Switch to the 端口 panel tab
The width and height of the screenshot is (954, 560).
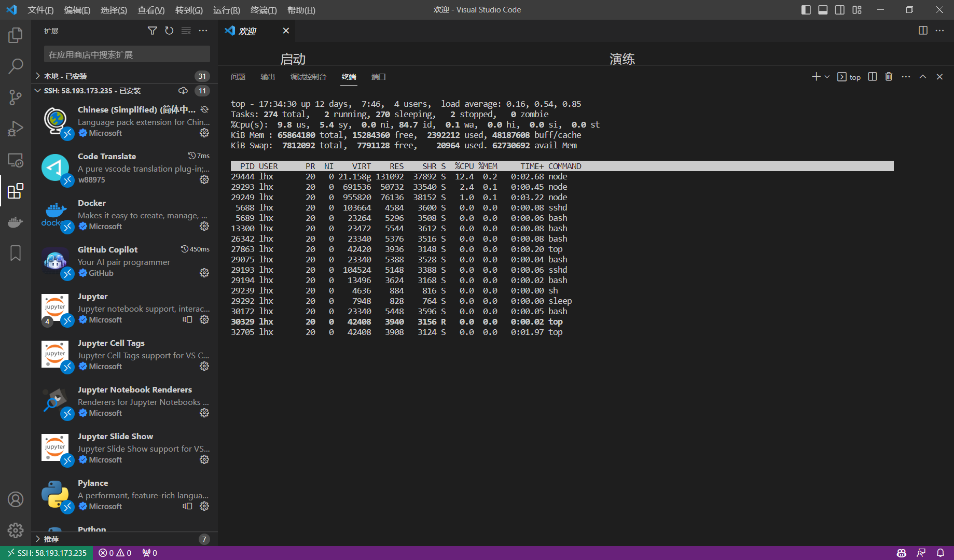(x=379, y=77)
